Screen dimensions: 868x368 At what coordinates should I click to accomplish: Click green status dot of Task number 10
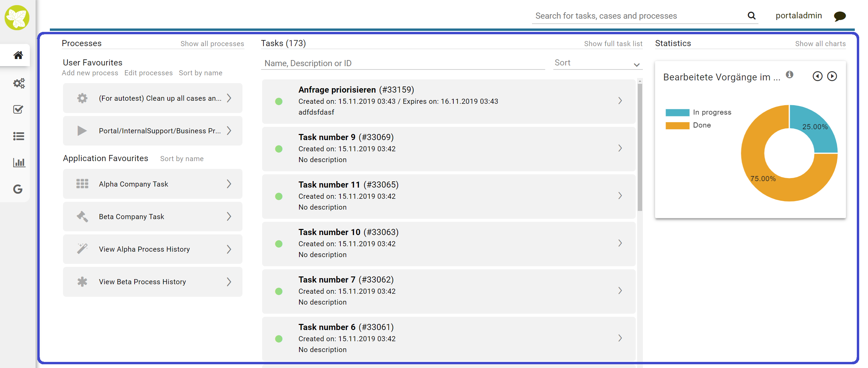[279, 244]
